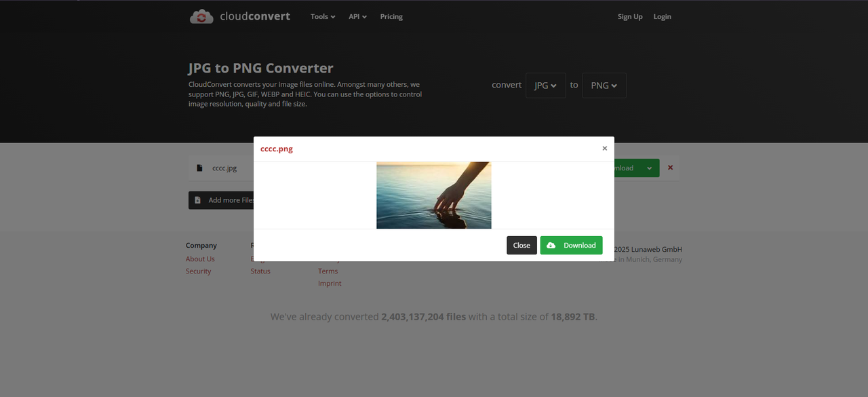Open the Status footer link
868x397 pixels.
[x=260, y=271]
